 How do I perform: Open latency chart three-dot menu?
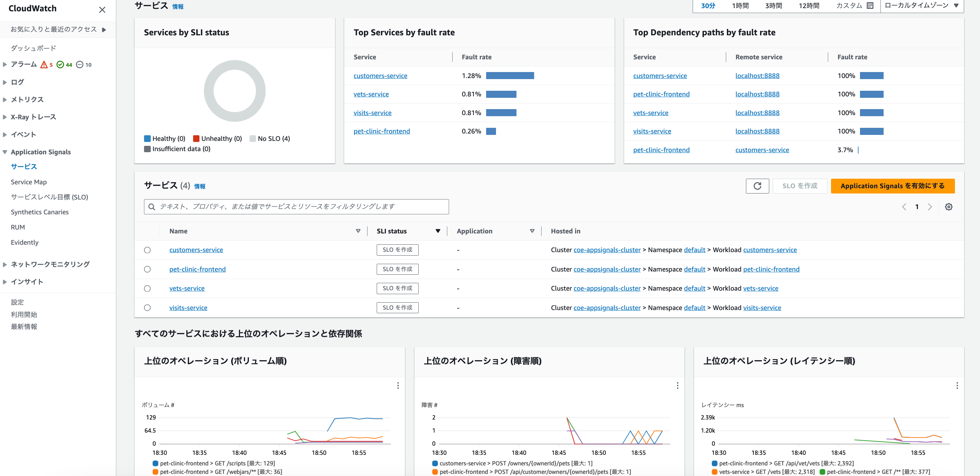957,386
